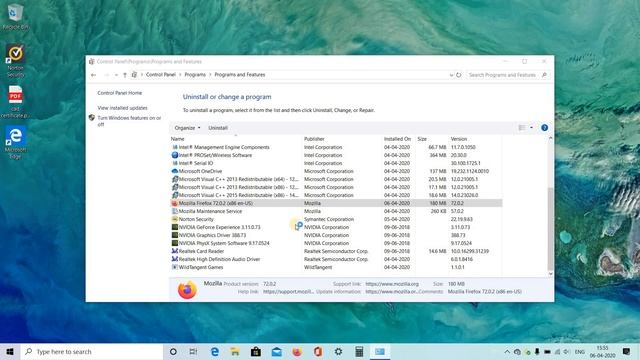Select Microsoft Visual C++ 2013 Redistributable (x64)

[x=336, y=179]
